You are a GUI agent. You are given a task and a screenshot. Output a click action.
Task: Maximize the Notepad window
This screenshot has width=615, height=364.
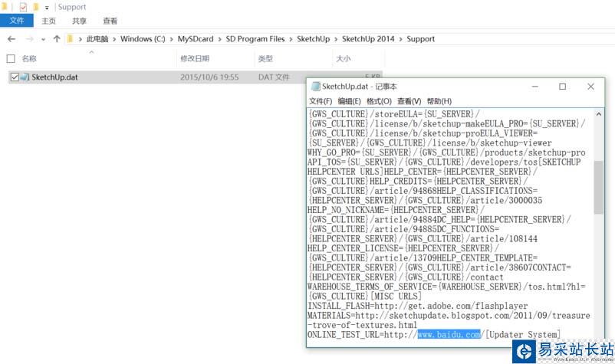click(x=562, y=87)
